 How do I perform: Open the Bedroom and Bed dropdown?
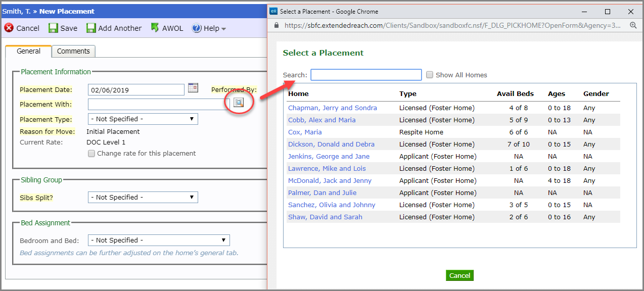tap(159, 240)
